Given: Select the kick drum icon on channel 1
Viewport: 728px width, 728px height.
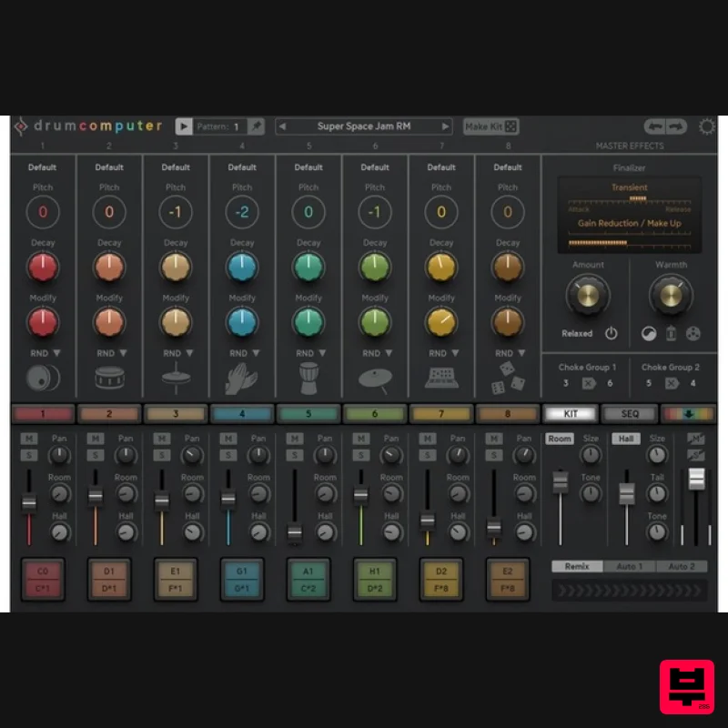Looking at the screenshot, I should point(40,378).
